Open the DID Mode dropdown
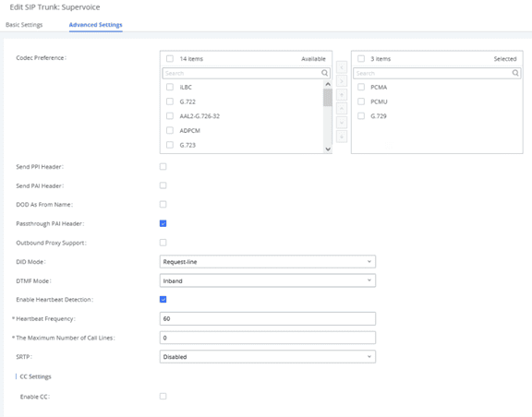This screenshot has width=532, height=417. [267, 262]
